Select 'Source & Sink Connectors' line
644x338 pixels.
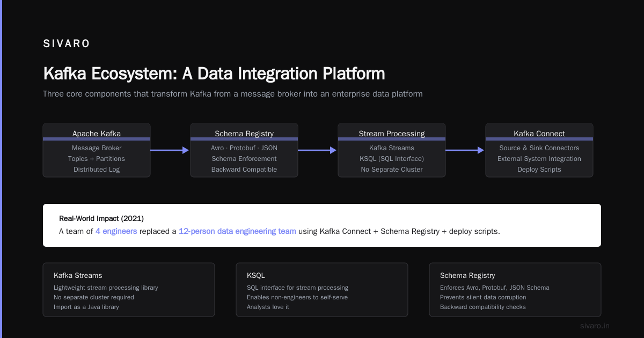[x=539, y=148]
